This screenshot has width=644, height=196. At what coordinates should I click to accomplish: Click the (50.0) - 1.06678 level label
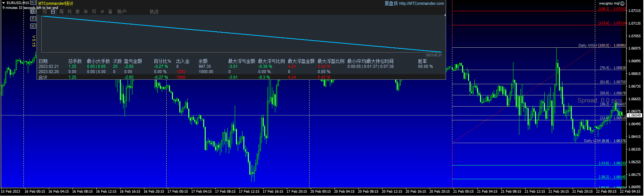[x=613, y=93]
